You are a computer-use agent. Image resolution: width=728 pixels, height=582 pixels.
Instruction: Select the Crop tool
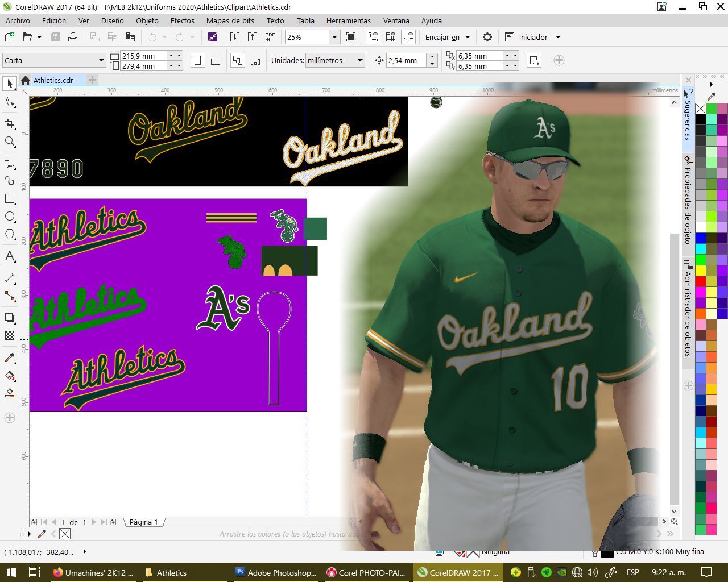(10, 123)
